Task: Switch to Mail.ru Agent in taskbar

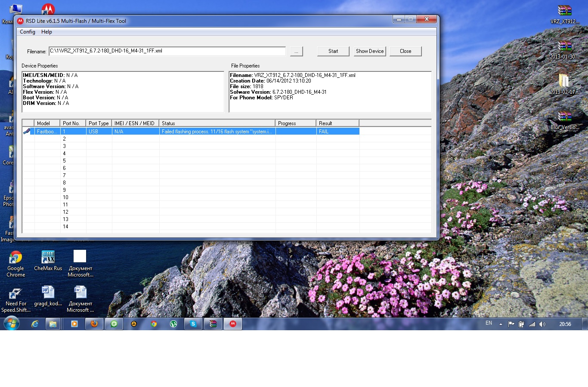Action: [x=114, y=324]
